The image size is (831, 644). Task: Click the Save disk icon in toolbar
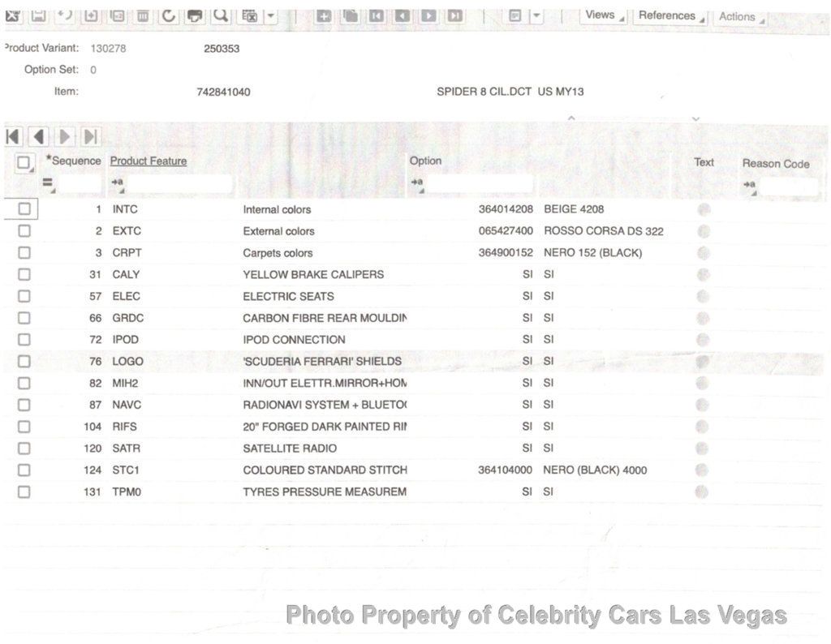click(38, 15)
